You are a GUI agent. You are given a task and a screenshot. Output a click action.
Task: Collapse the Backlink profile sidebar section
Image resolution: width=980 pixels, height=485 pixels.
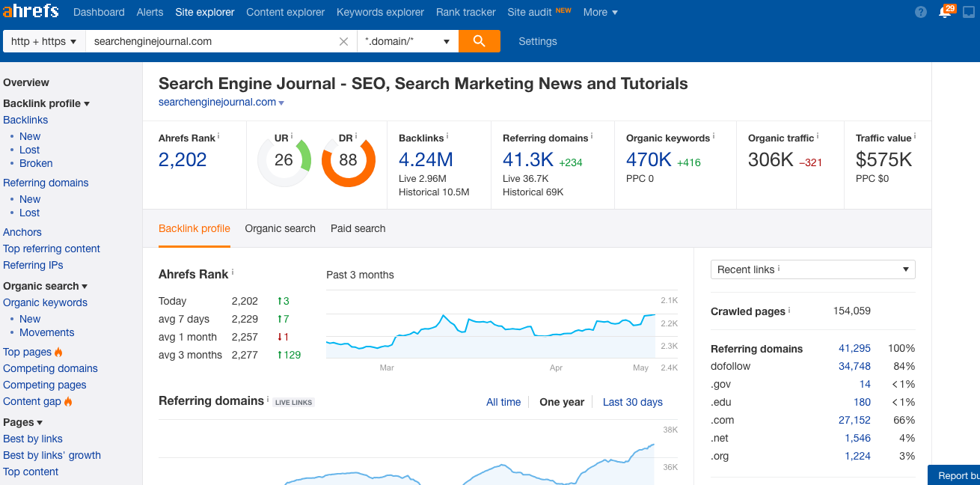pyautogui.click(x=46, y=103)
